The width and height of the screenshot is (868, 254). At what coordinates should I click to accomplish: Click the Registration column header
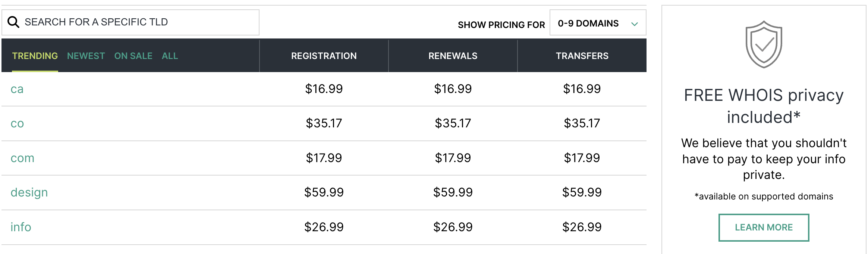pos(324,56)
